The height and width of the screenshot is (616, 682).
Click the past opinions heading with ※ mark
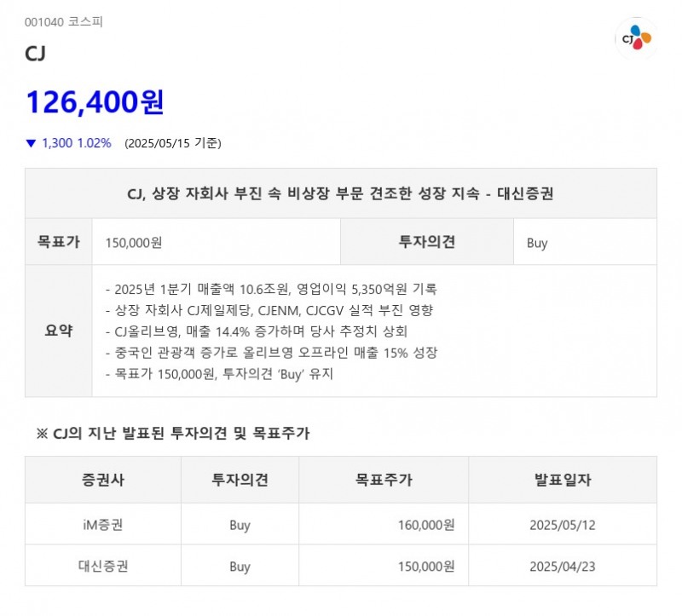(168, 433)
